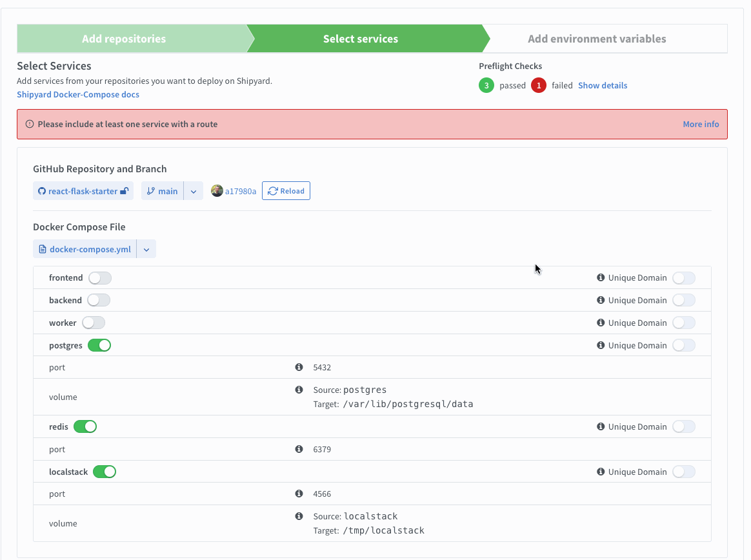The width and height of the screenshot is (751, 560).
Task: Open the react-flask-starter repository link
Action: (x=83, y=191)
